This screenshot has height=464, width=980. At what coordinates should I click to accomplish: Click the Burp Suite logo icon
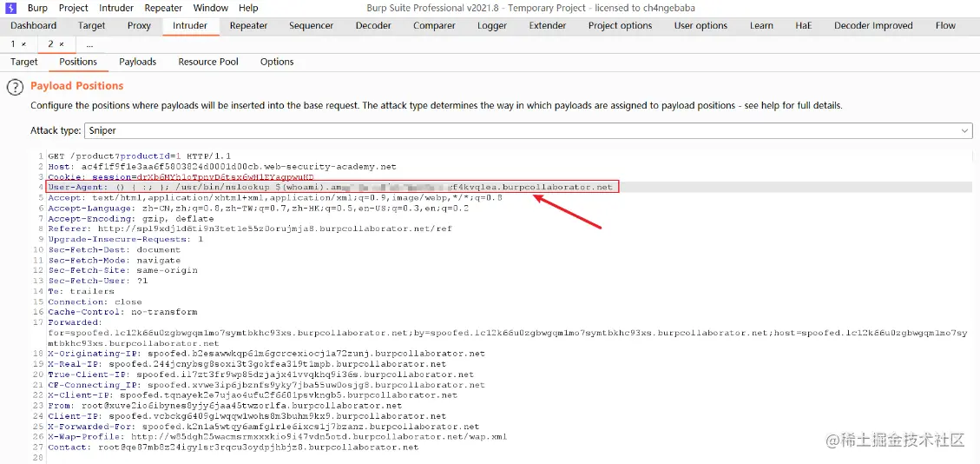pyautogui.click(x=10, y=8)
